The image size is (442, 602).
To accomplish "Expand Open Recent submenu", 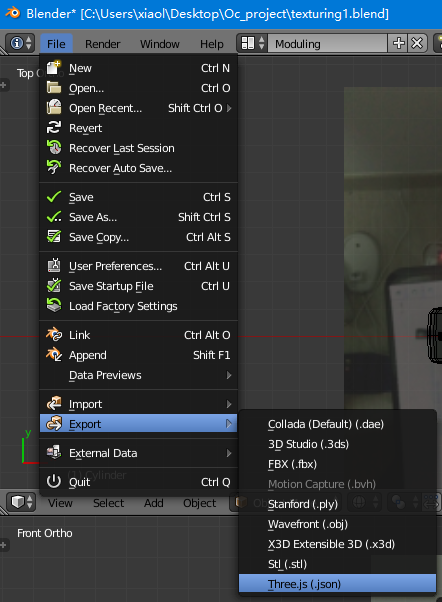I will (x=139, y=108).
